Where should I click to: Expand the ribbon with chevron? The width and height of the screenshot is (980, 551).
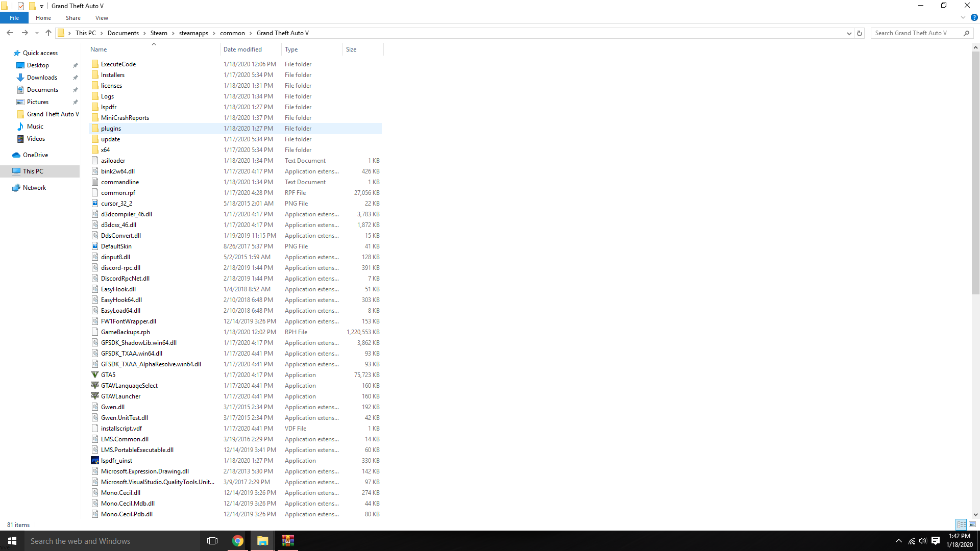point(963,17)
